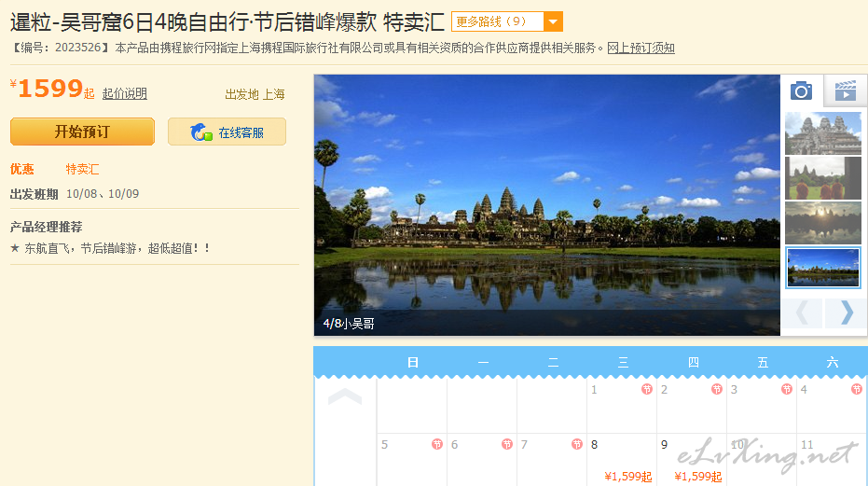
Task: Click the holiday 节 badge on date 5
Action: pos(437,444)
